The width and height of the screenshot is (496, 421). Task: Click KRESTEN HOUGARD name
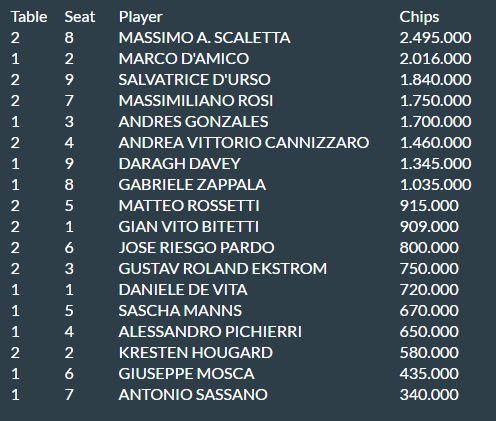point(196,353)
